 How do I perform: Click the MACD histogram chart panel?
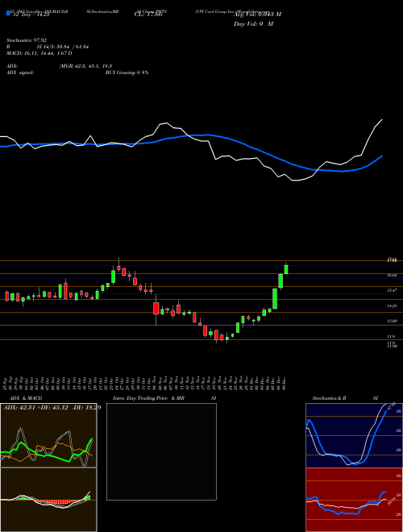click(x=48, y=500)
